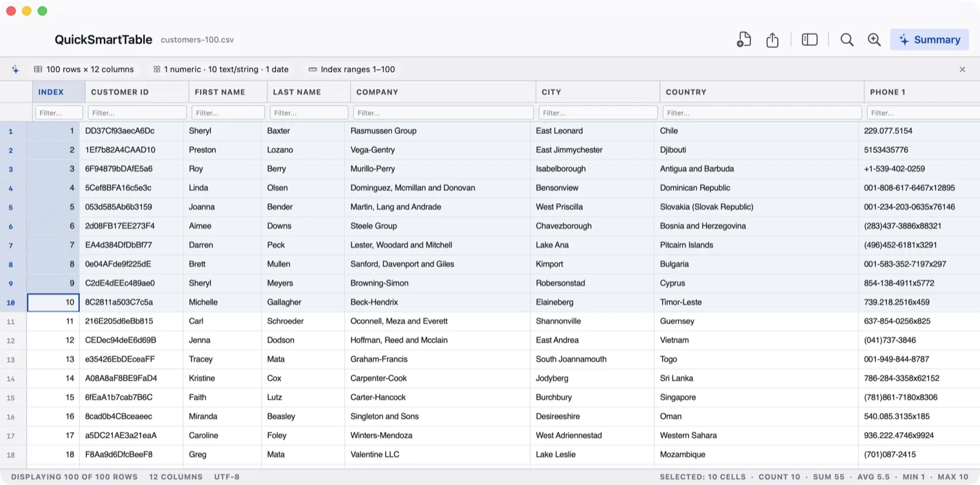Click the search magnifier icon
This screenshot has height=485, width=980.
pos(847,39)
